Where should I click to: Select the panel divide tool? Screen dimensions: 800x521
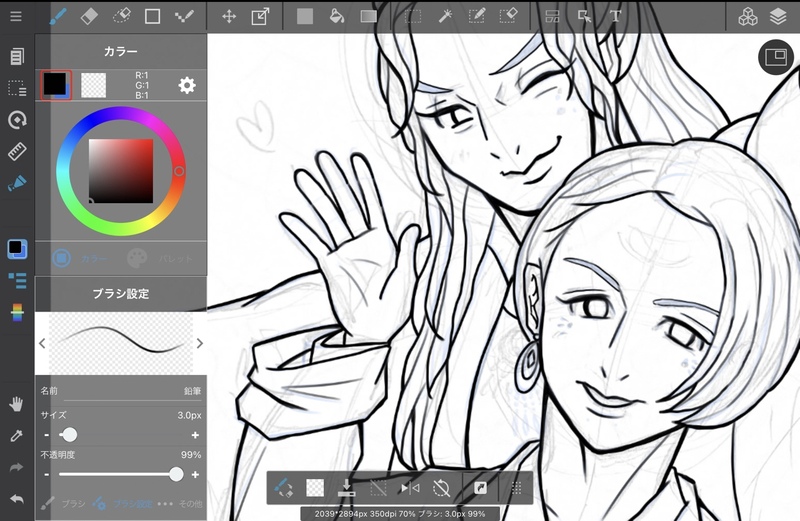point(553,16)
